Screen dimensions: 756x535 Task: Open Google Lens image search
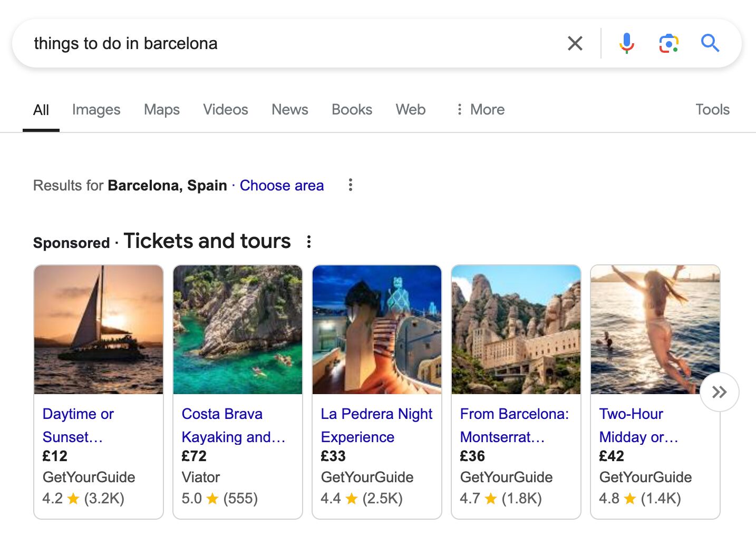point(668,43)
